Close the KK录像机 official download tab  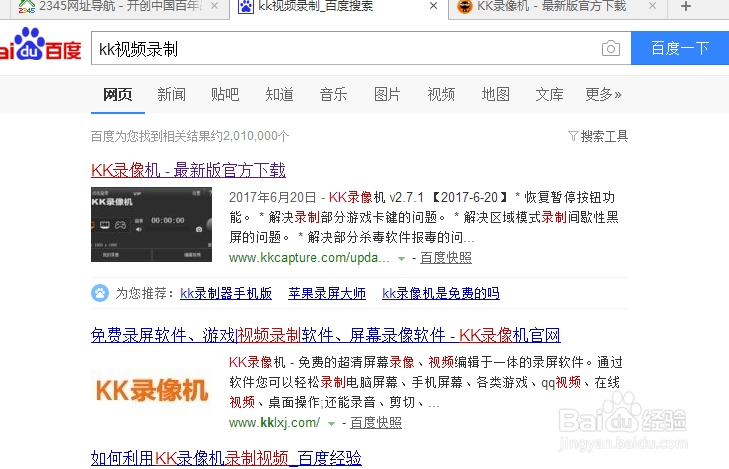[x=652, y=6]
